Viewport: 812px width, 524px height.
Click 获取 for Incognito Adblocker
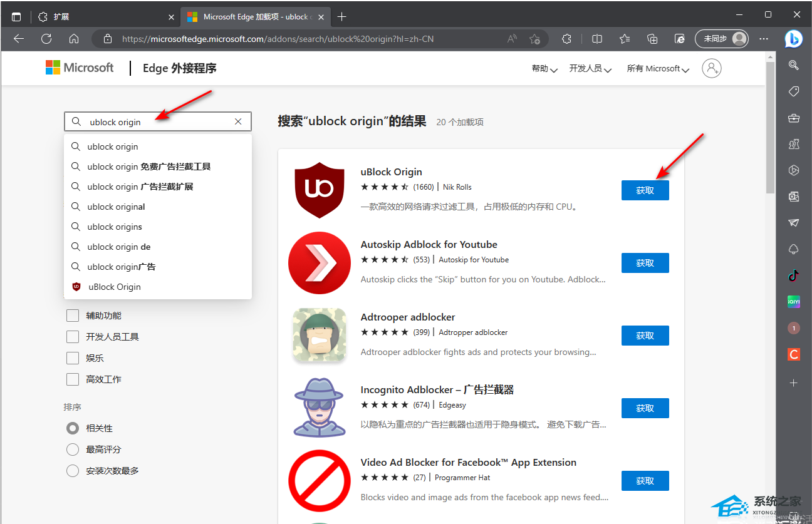(x=645, y=408)
